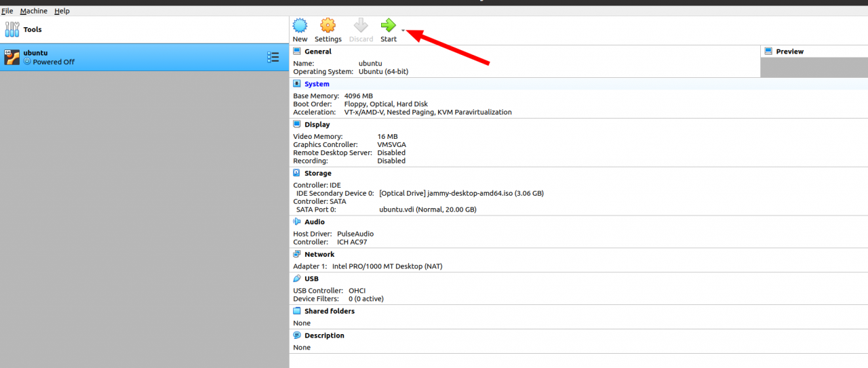Click the Device Filters 0 (0 active) value
868x368 pixels.
367,299
